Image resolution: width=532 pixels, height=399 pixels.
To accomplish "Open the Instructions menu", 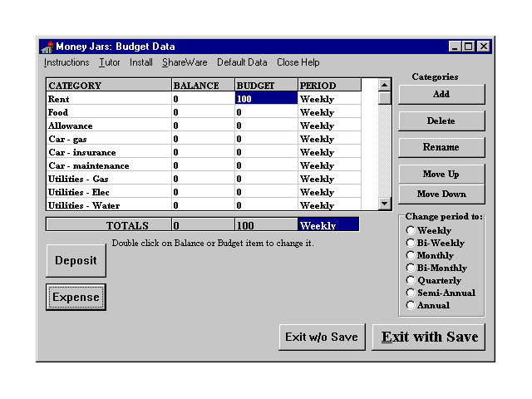I will pyautogui.click(x=66, y=62).
